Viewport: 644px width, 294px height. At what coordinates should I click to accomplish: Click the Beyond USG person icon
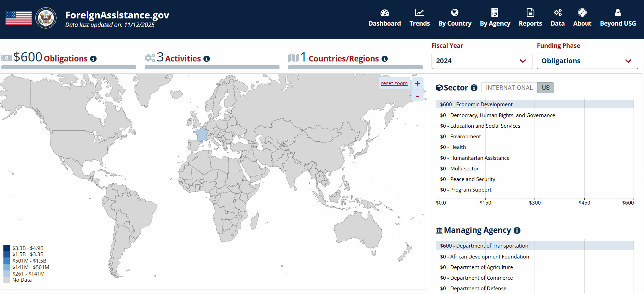click(618, 13)
